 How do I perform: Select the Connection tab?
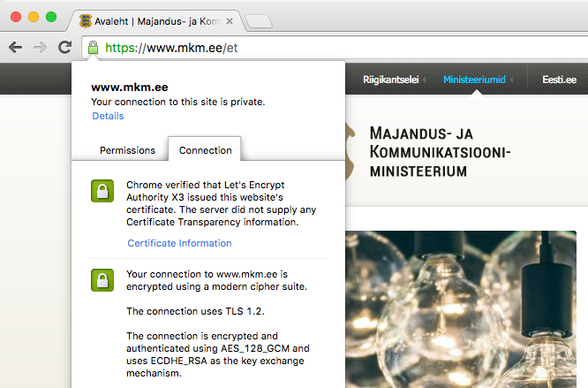[205, 150]
